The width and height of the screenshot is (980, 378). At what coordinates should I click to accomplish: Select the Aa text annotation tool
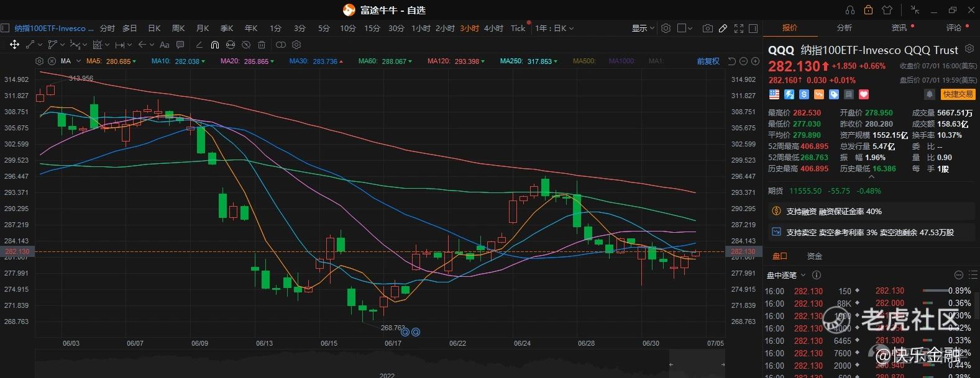(x=164, y=45)
